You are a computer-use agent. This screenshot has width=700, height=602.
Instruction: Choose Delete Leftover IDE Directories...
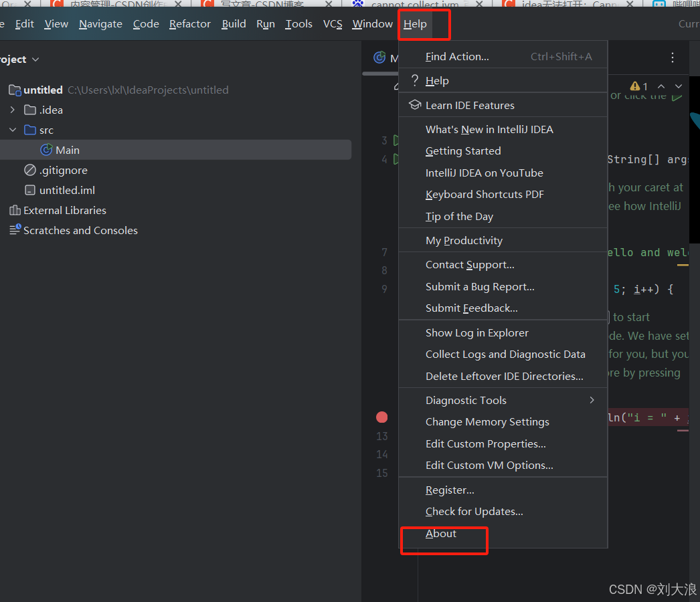click(503, 376)
